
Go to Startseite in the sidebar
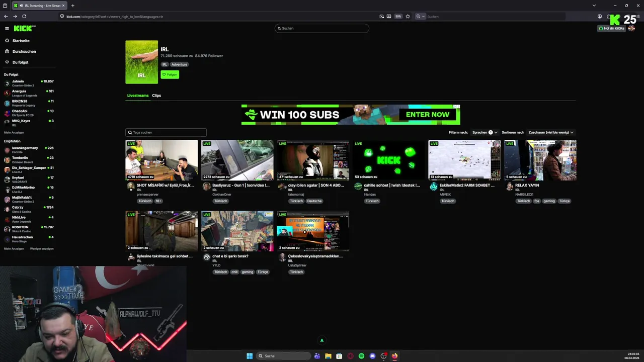click(21, 41)
